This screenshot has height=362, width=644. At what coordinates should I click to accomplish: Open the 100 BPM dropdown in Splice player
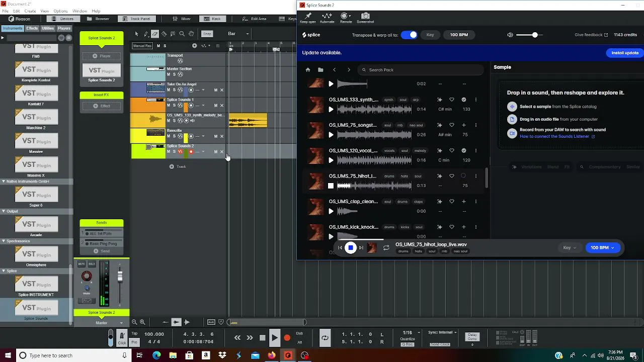coord(602,247)
